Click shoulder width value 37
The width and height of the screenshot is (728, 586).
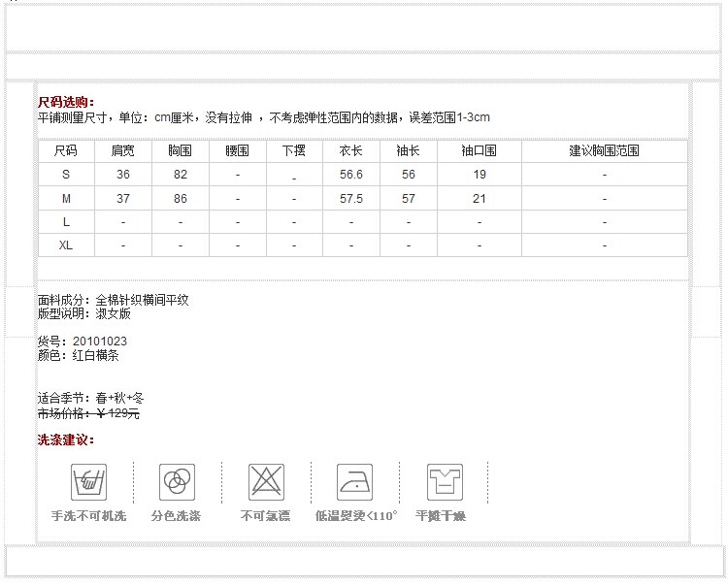click(x=123, y=199)
